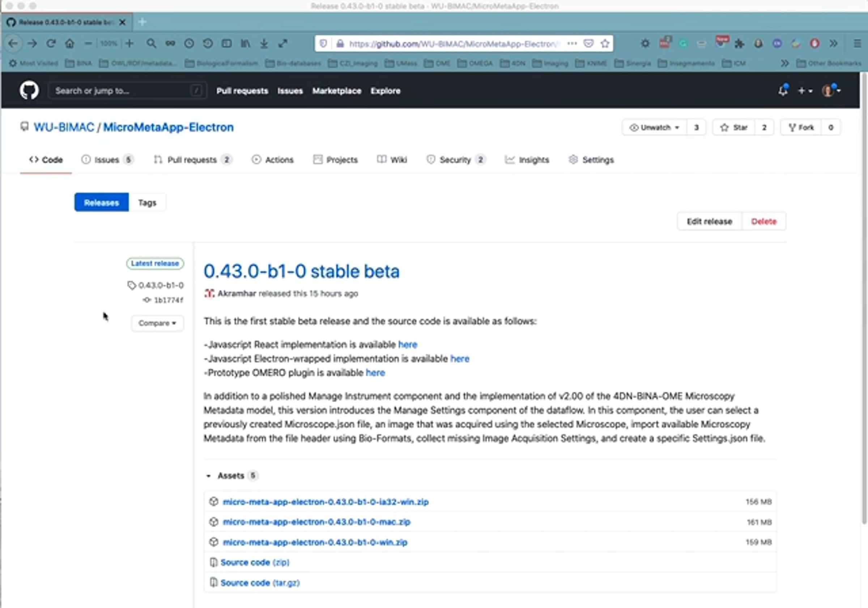Switch to the Code tab

point(46,160)
